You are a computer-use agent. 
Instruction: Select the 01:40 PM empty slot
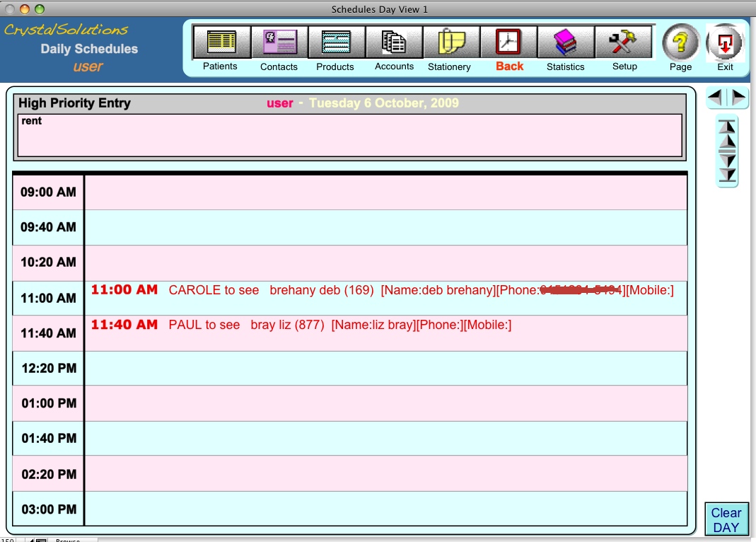[x=385, y=438]
